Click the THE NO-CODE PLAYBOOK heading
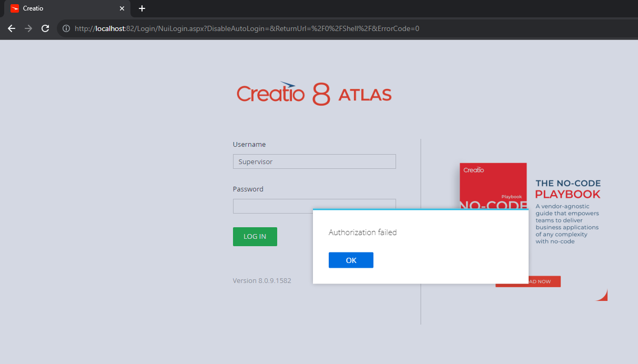Screen dimensions: 638x364 point(567,188)
